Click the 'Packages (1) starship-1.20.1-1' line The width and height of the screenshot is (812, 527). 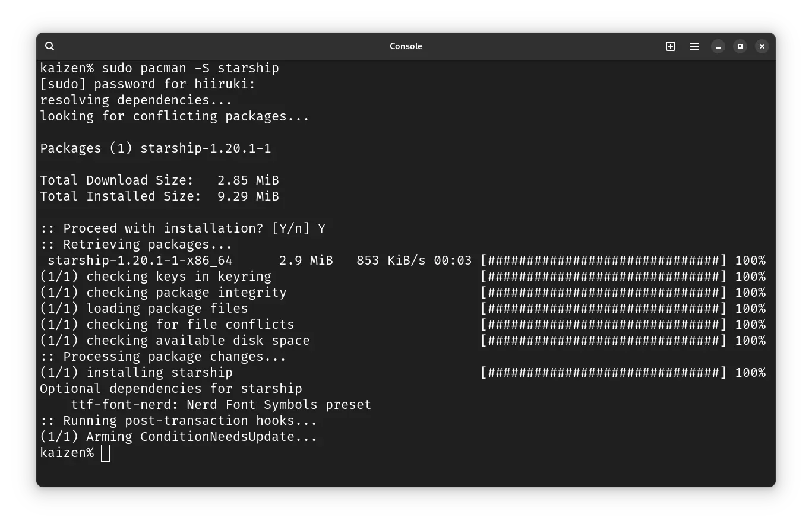pyautogui.click(x=156, y=148)
